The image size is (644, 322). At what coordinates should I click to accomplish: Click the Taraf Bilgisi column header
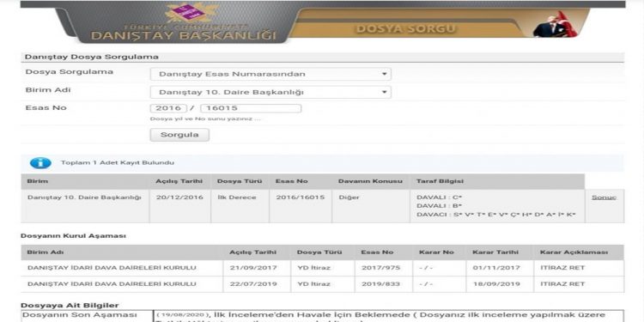[x=497, y=181]
